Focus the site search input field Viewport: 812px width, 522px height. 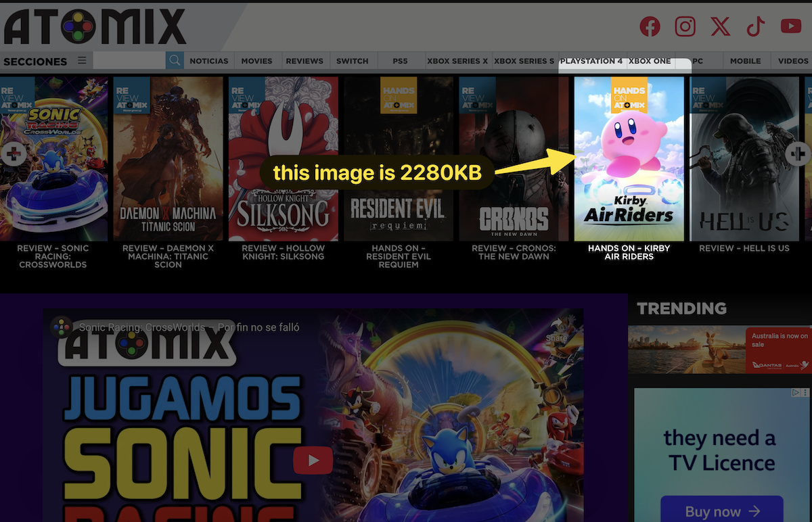tap(129, 61)
